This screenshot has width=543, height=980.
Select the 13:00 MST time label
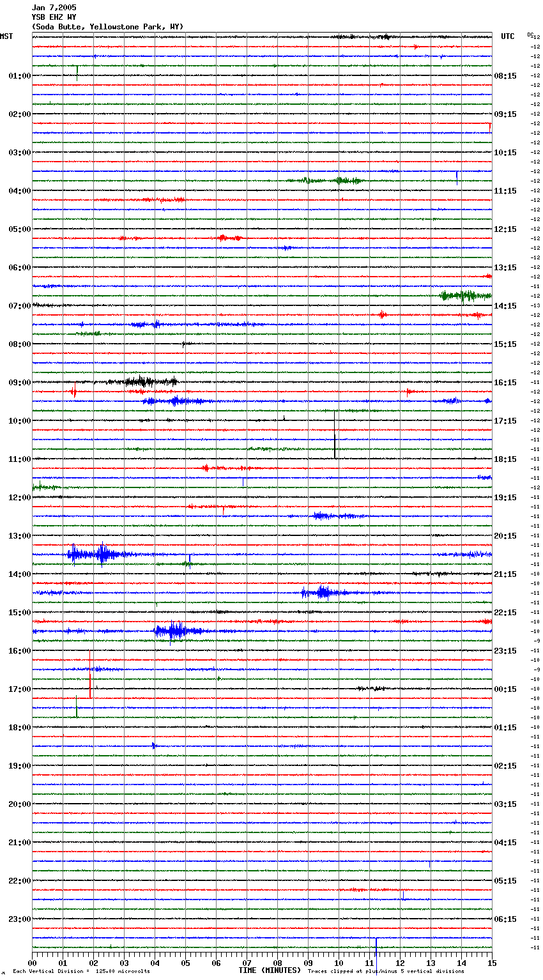coord(19,536)
